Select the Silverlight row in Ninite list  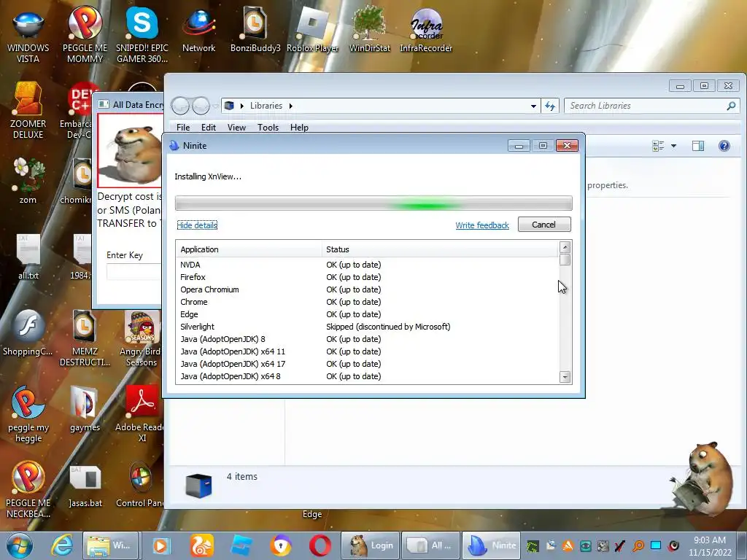click(x=367, y=327)
